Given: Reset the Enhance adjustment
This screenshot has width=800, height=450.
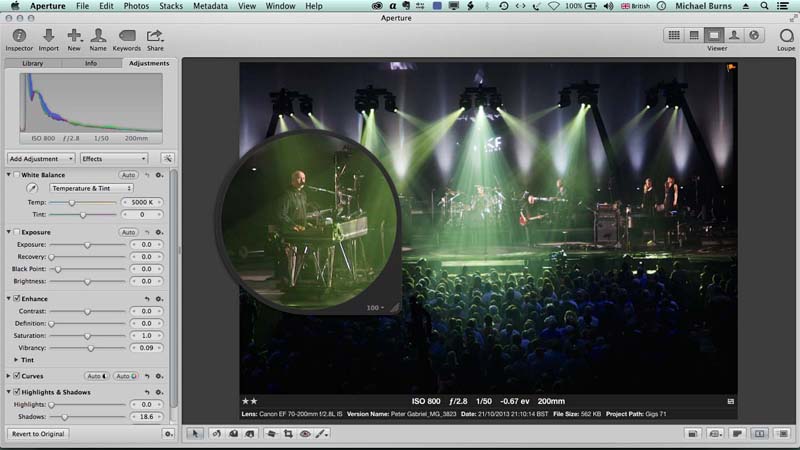Looking at the screenshot, I should pos(147,299).
